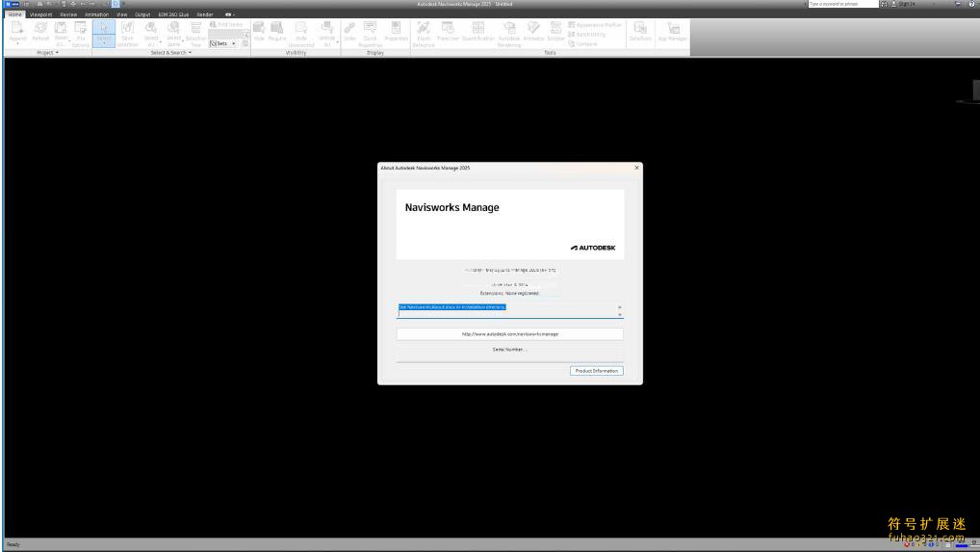Close the About Navisworks Manage dialog

[637, 168]
